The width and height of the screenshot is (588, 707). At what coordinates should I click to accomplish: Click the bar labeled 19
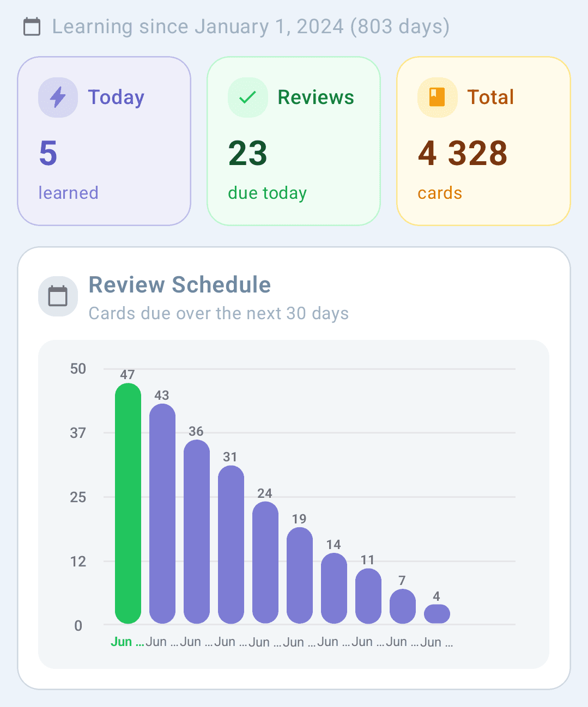(x=299, y=575)
